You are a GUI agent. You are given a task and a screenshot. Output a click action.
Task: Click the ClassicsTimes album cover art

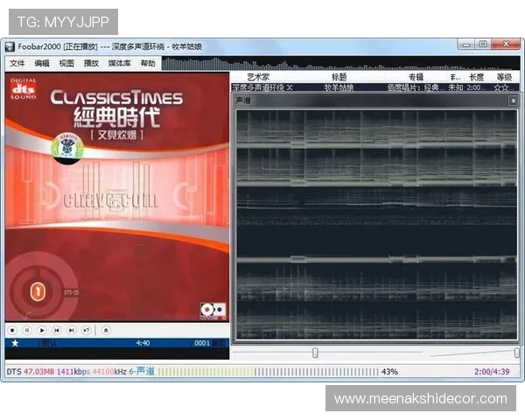(x=117, y=197)
